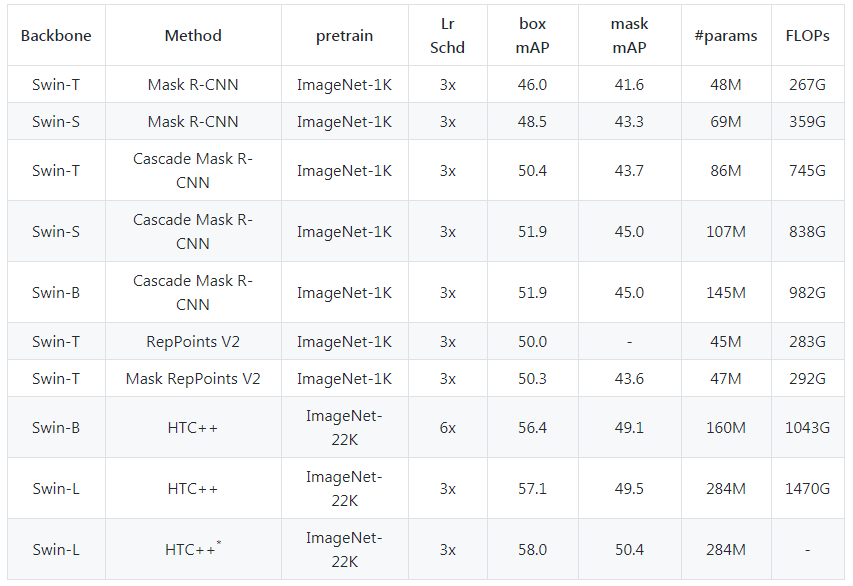The image size is (853, 586).
Task: Click the pretrain column header
Action: tap(344, 36)
